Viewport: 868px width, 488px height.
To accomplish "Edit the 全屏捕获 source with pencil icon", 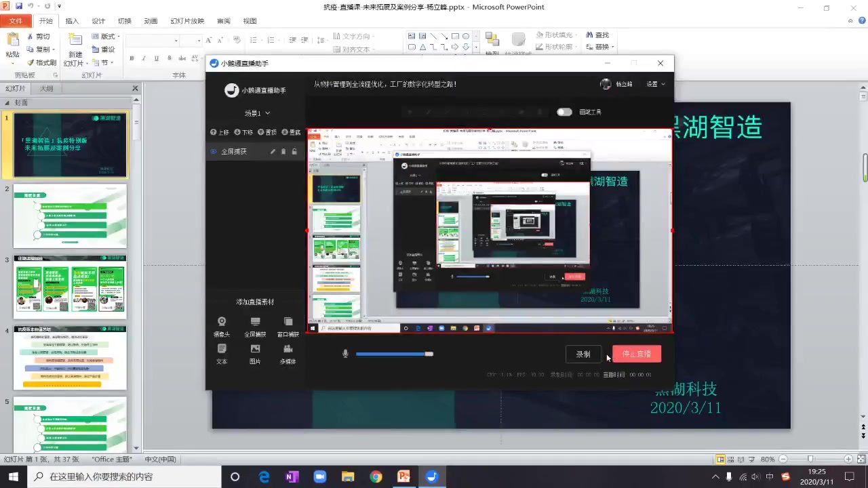I will point(273,152).
